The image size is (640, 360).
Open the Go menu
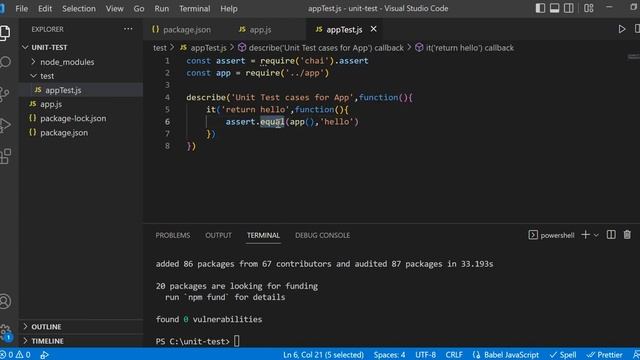pos(139,9)
